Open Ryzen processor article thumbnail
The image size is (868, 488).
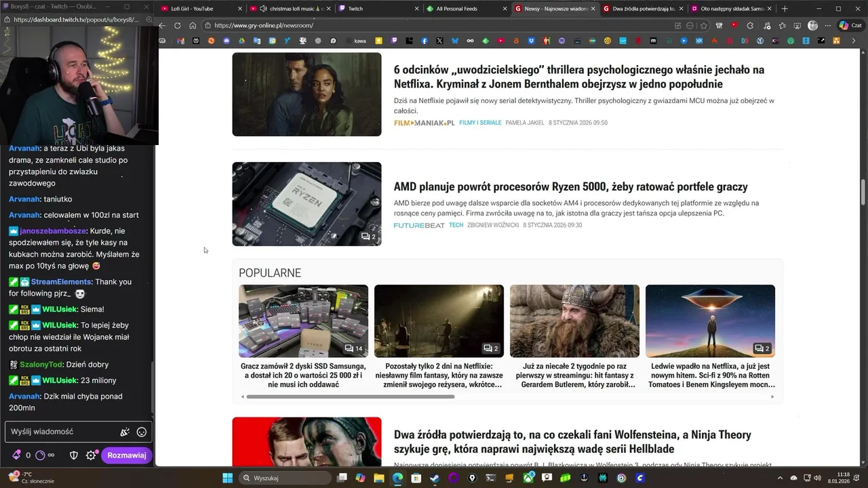point(307,204)
